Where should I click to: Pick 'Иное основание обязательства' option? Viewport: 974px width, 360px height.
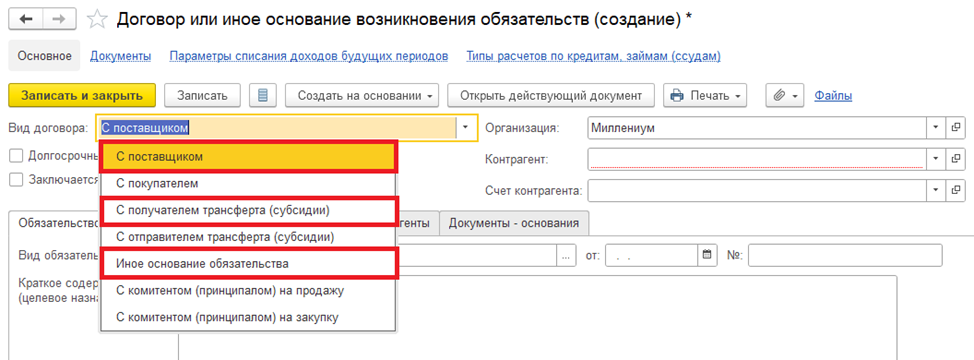click(x=247, y=263)
